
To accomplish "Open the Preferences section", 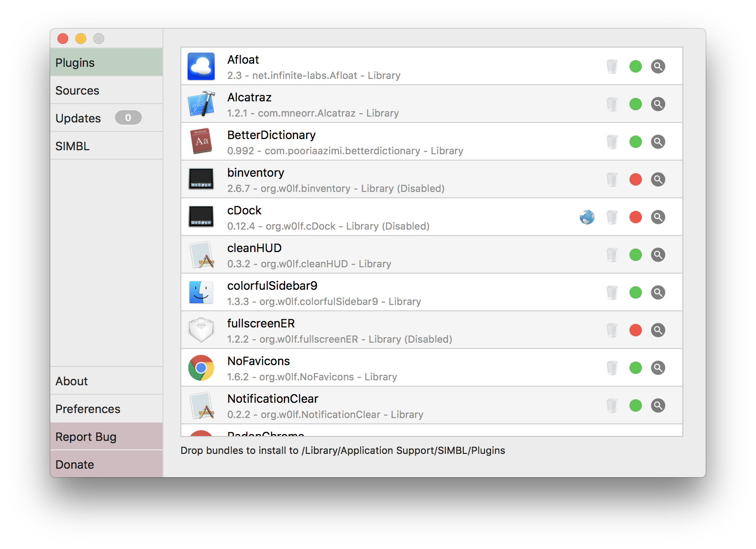I will pyautogui.click(x=106, y=409).
